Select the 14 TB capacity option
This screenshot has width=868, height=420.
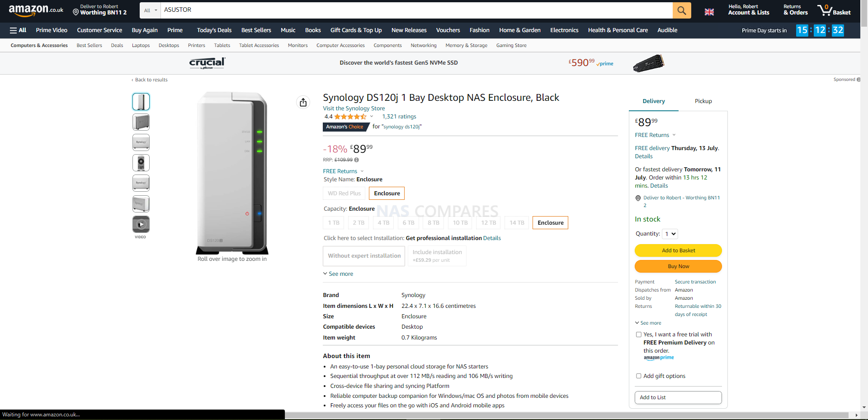(x=517, y=223)
